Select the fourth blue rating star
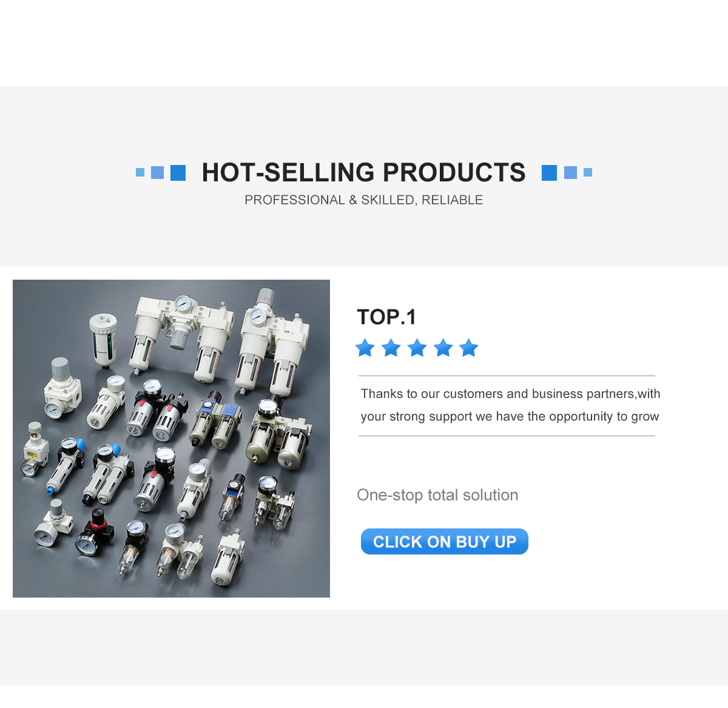The image size is (728, 708). pos(443,348)
